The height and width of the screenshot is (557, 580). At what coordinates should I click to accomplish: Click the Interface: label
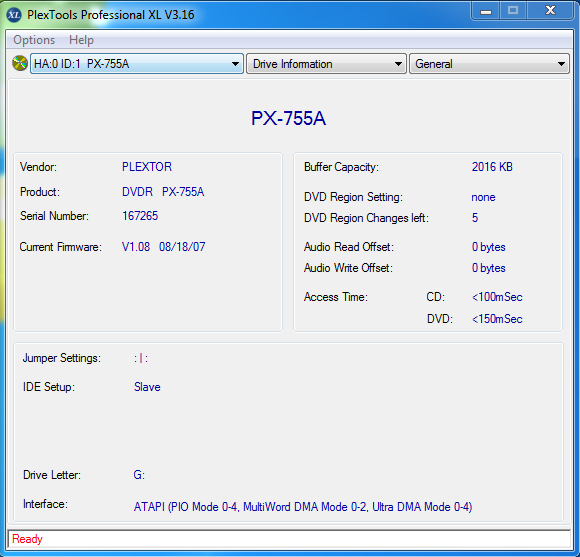coord(45,504)
